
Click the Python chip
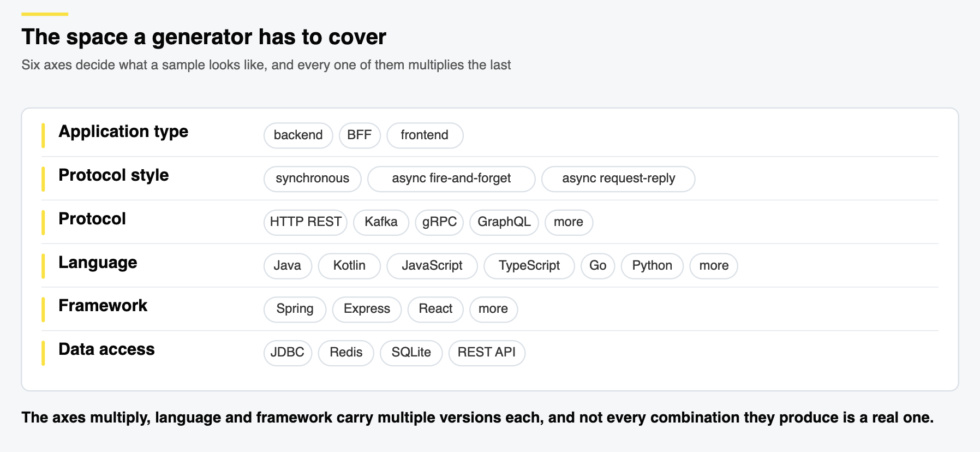click(x=652, y=266)
